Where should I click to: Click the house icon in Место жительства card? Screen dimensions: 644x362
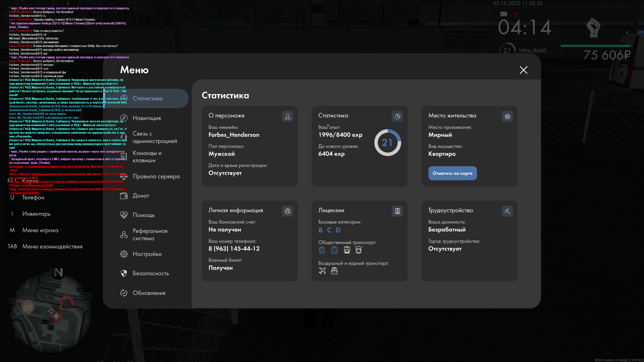(507, 116)
